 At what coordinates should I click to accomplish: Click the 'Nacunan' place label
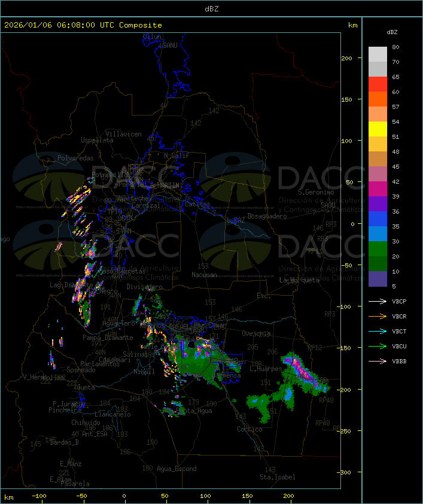point(204,275)
